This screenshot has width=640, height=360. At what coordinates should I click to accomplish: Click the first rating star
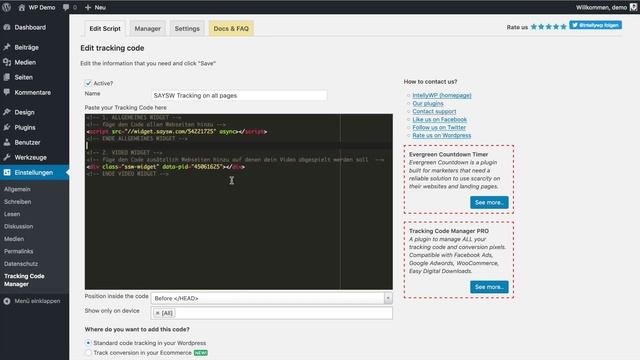click(x=534, y=27)
